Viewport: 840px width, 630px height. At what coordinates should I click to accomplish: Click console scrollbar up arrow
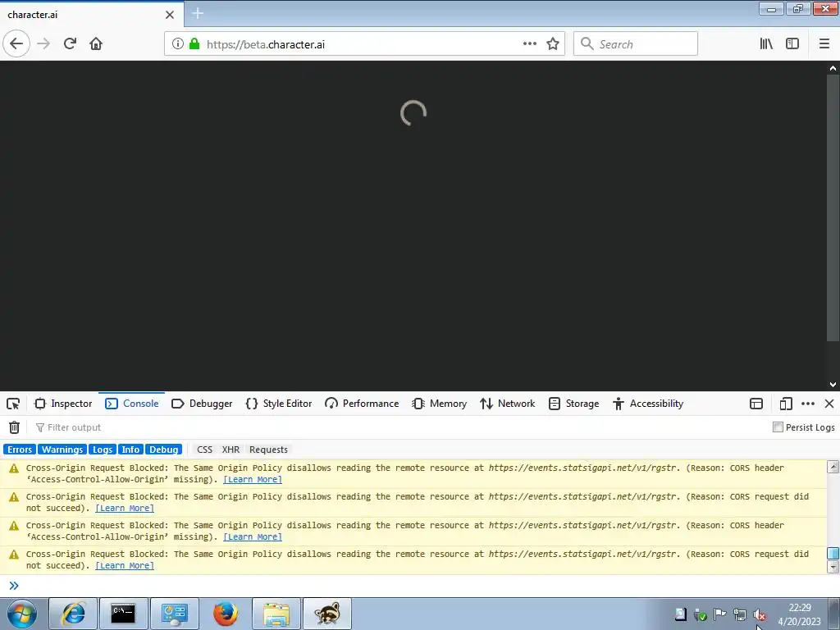click(833, 467)
